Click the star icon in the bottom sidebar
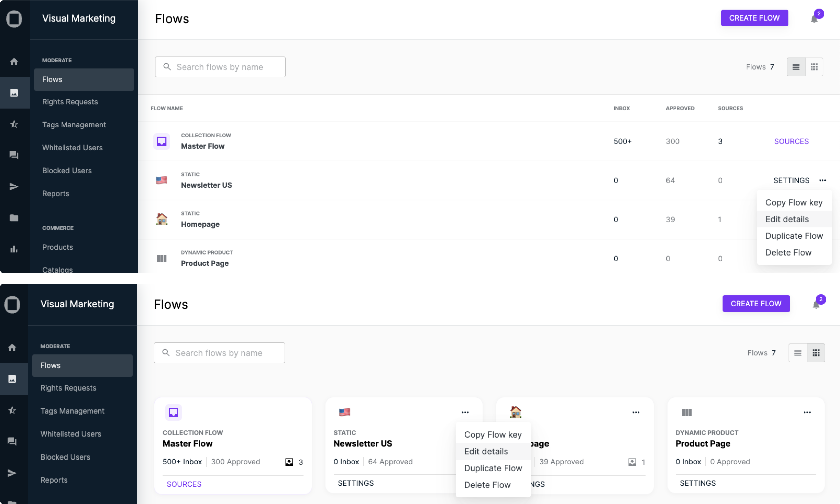 tap(12, 410)
